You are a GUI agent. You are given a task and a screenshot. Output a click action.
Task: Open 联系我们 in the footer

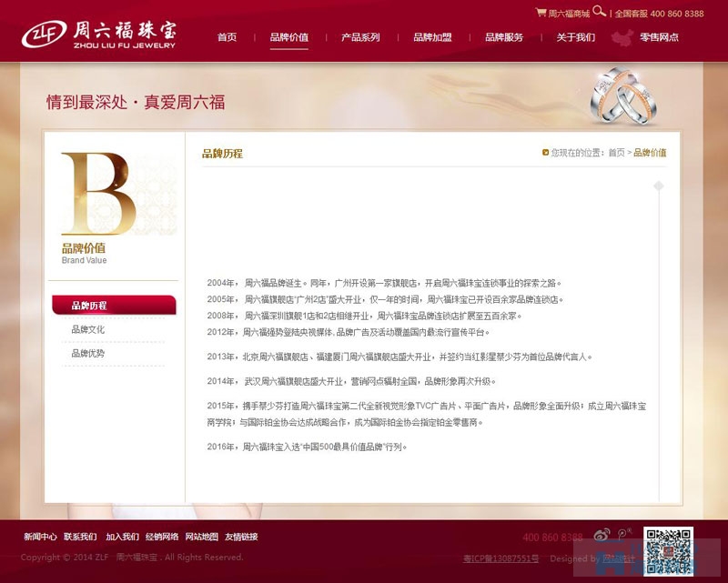[x=80, y=537]
